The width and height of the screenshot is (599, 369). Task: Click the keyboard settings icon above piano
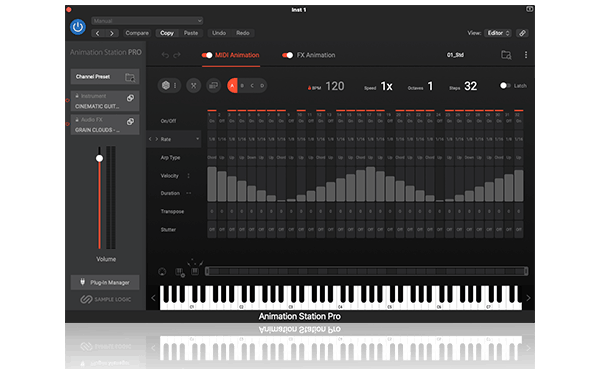click(180, 272)
